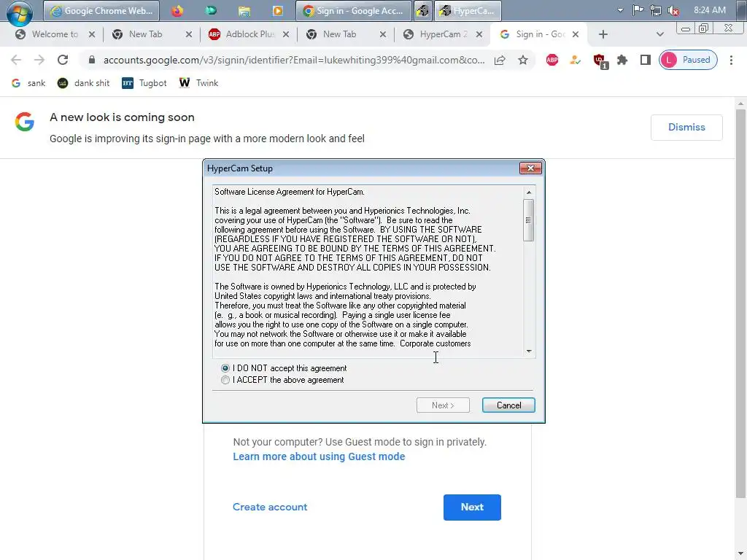
Task: Click the address bar URL
Action: [x=293, y=60]
